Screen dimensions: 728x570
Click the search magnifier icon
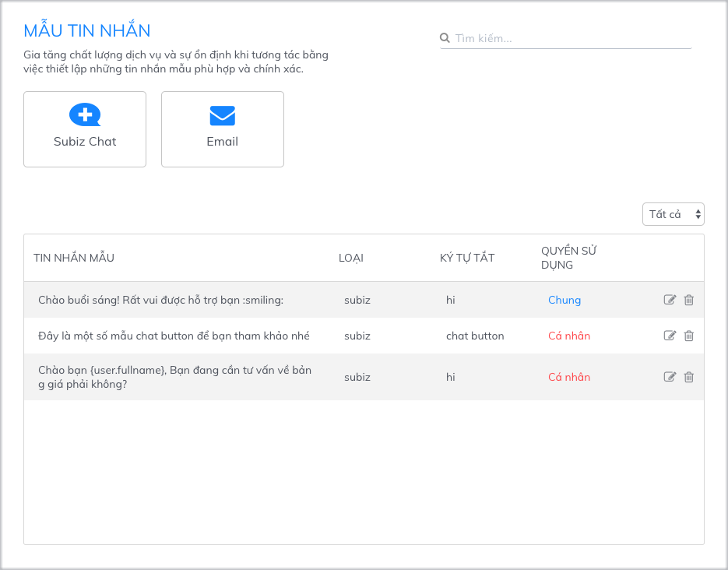(x=445, y=38)
